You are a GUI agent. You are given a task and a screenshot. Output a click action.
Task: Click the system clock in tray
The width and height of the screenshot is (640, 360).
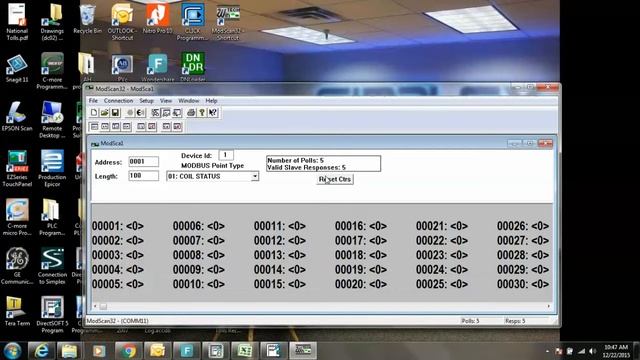(616, 351)
